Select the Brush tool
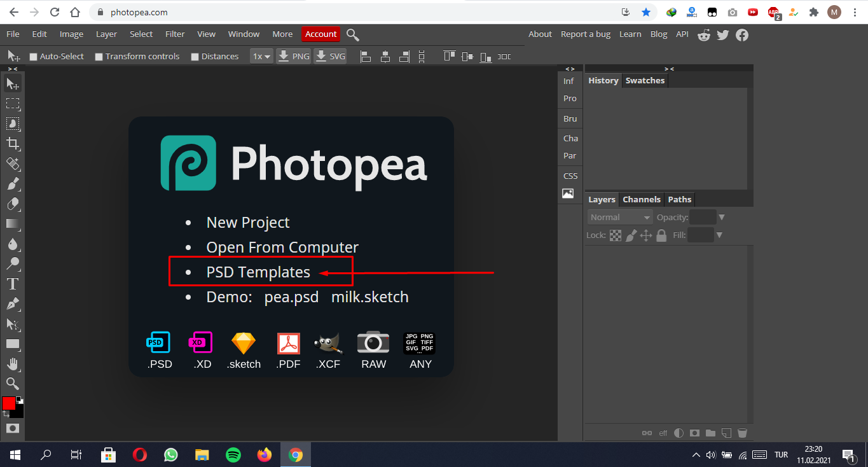 point(13,184)
